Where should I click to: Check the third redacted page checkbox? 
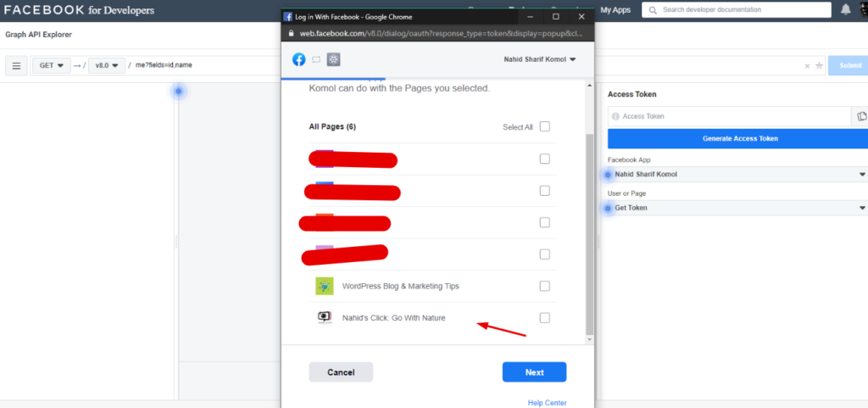[x=545, y=222]
